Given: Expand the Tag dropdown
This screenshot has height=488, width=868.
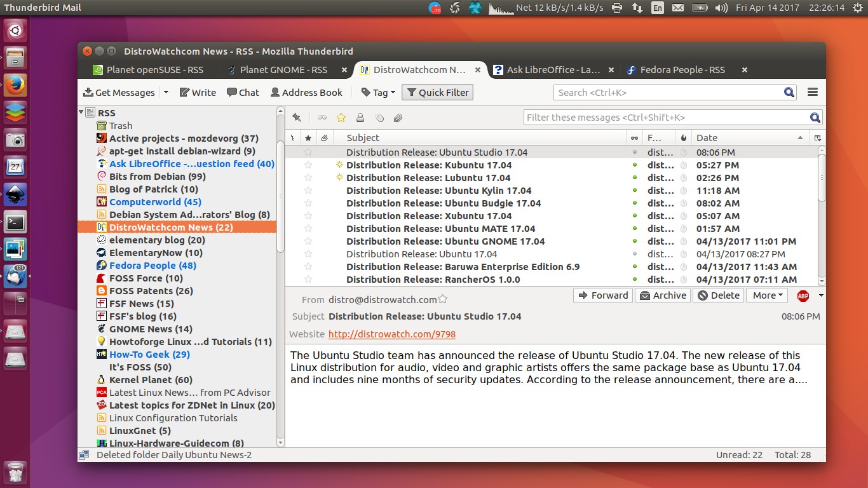Looking at the screenshot, I should 378,92.
